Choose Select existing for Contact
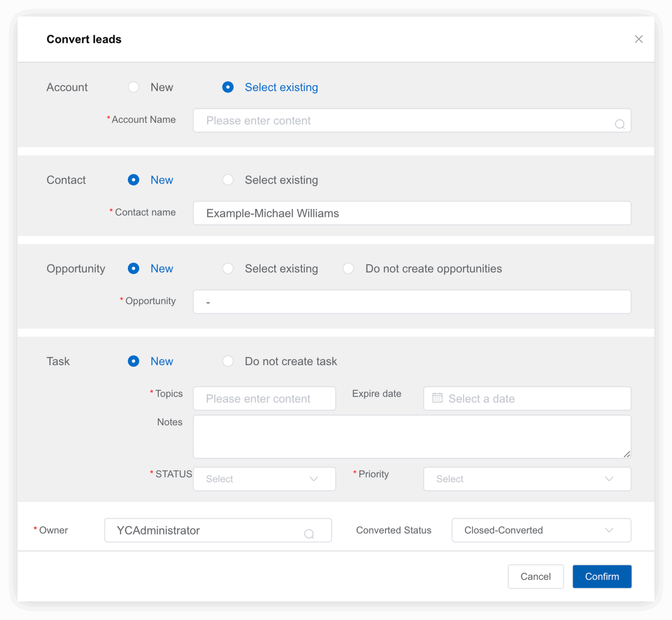Image resolution: width=672 pixels, height=620 pixels. (228, 180)
